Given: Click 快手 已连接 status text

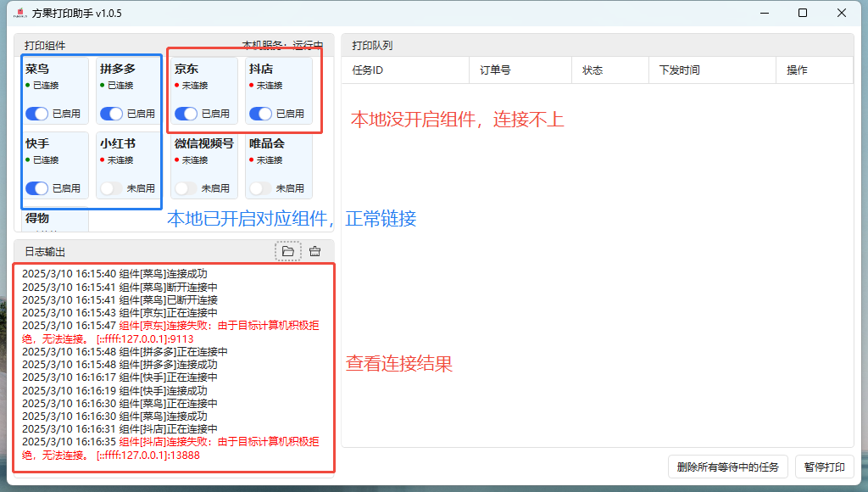Looking at the screenshot, I should [46, 160].
